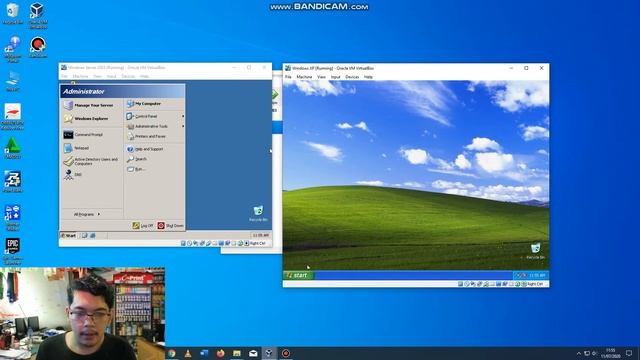Click the Shut Down button
The height and width of the screenshot is (360, 640).
pyautogui.click(x=171, y=226)
